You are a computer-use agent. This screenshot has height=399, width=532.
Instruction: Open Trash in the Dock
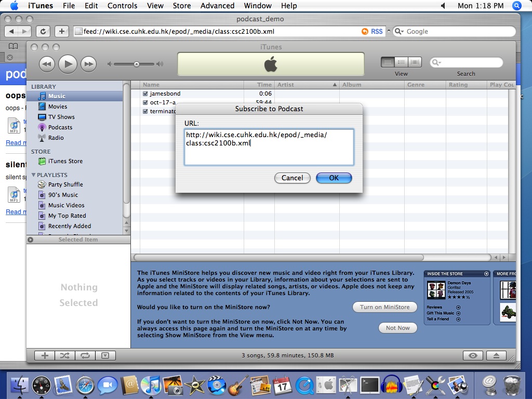(512, 386)
